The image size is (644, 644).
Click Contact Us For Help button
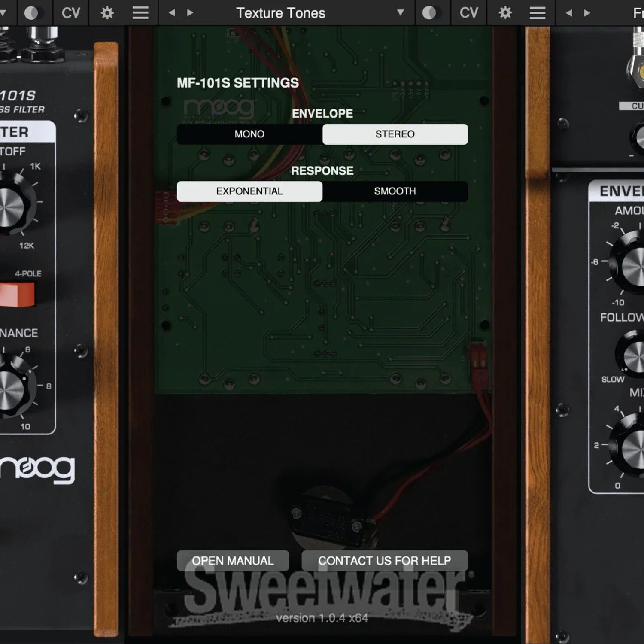(x=385, y=560)
